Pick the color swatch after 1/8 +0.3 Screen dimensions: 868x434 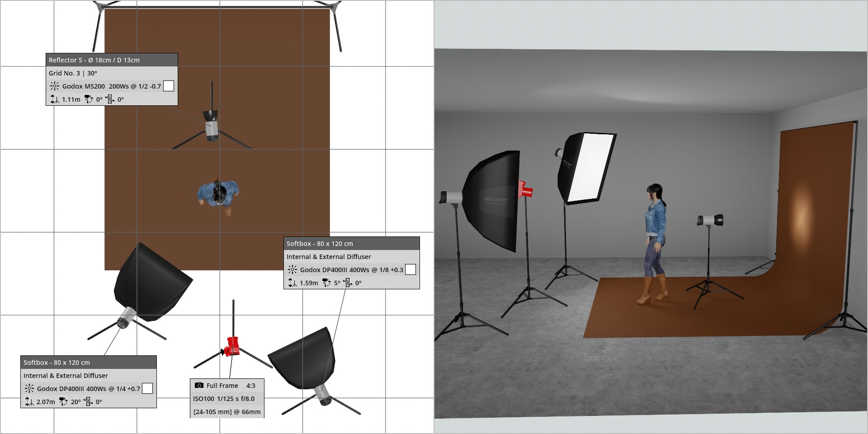coord(410,269)
